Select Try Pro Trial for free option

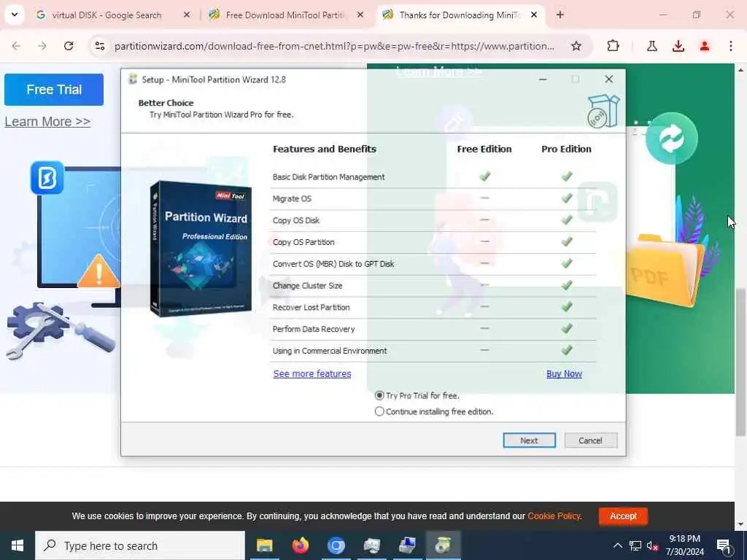click(x=417, y=396)
